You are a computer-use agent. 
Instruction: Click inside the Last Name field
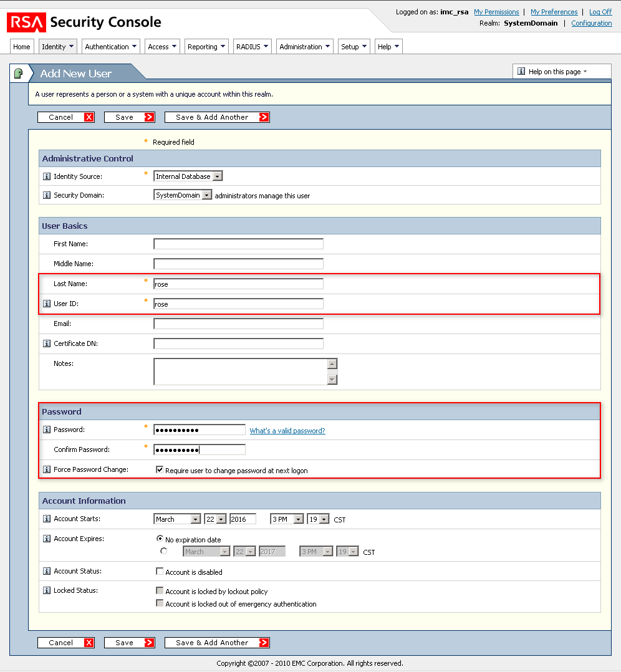click(238, 284)
